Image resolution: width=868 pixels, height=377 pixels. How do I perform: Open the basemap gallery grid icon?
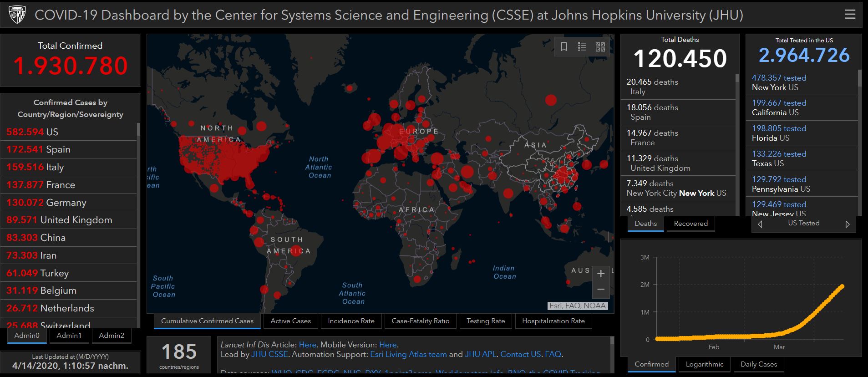600,47
